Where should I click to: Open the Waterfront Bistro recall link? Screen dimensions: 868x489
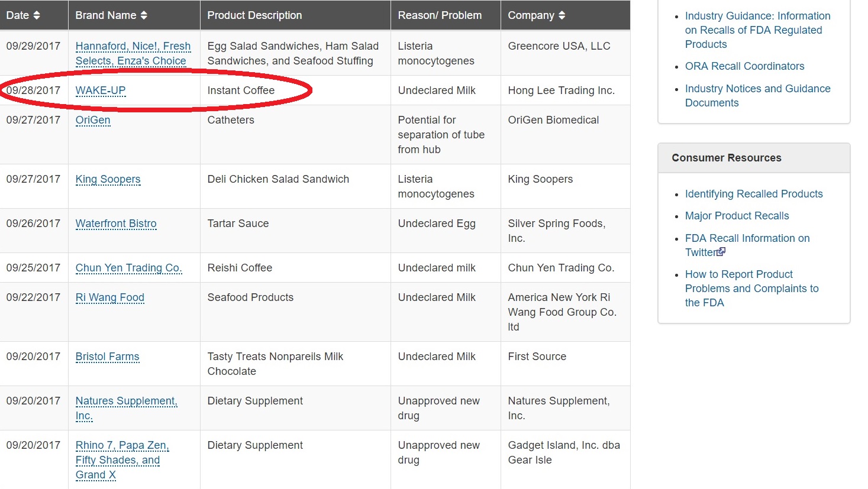[116, 224]
